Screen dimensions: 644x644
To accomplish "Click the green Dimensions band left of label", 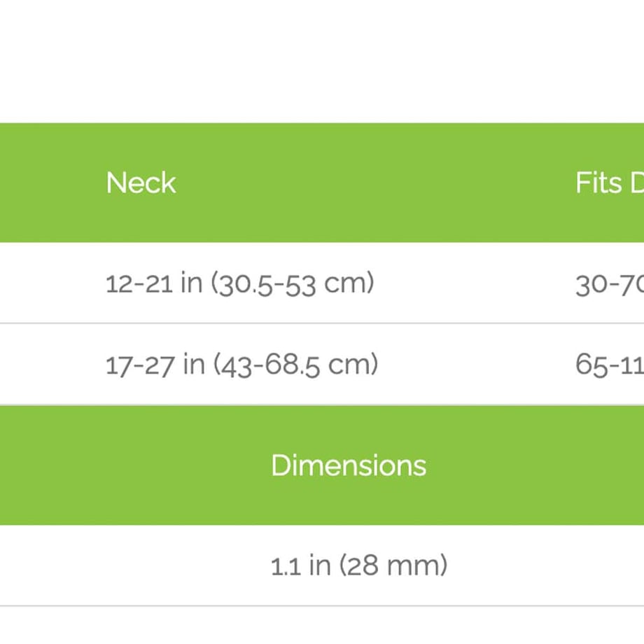I will (136, 465).
